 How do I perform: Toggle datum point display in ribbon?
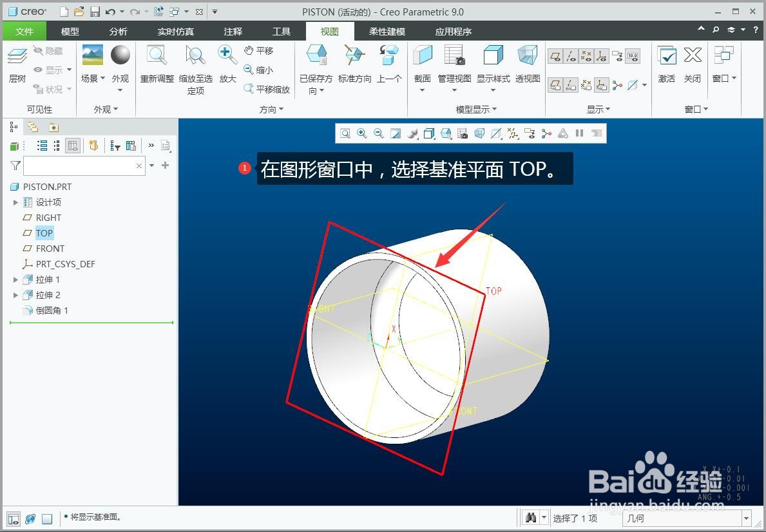coord(586,56)
